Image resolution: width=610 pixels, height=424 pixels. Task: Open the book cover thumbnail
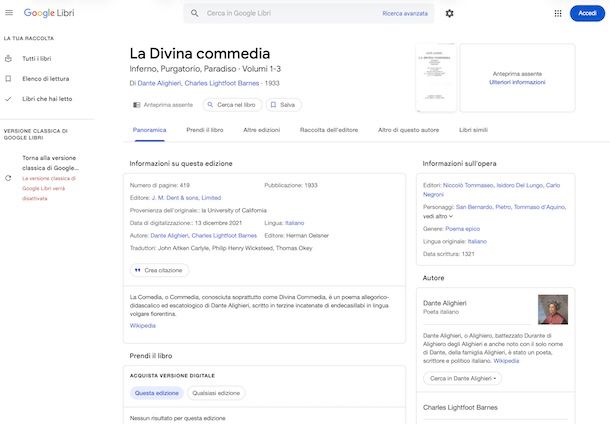(436, 78)
